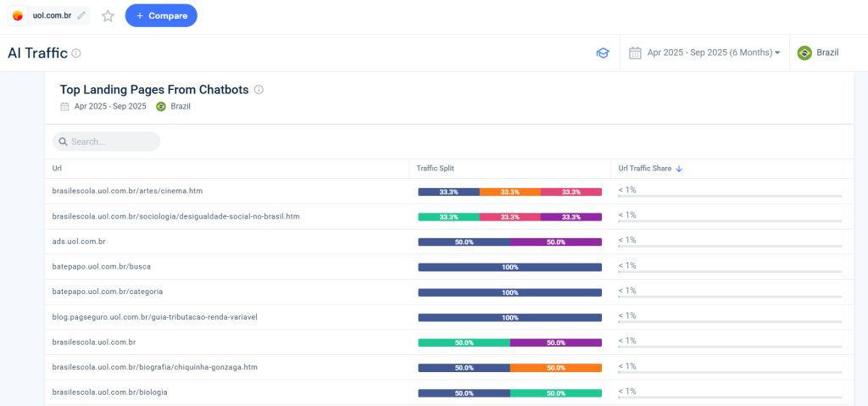This screenshot has height=406, width=868.
Task: Click the calendar icon in date selector
Action: pos(635,53)
